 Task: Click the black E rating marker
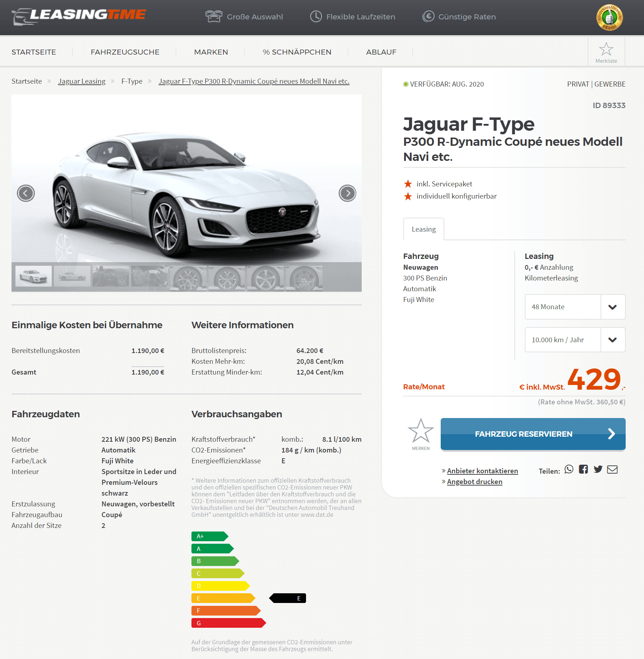coord(288,598)
